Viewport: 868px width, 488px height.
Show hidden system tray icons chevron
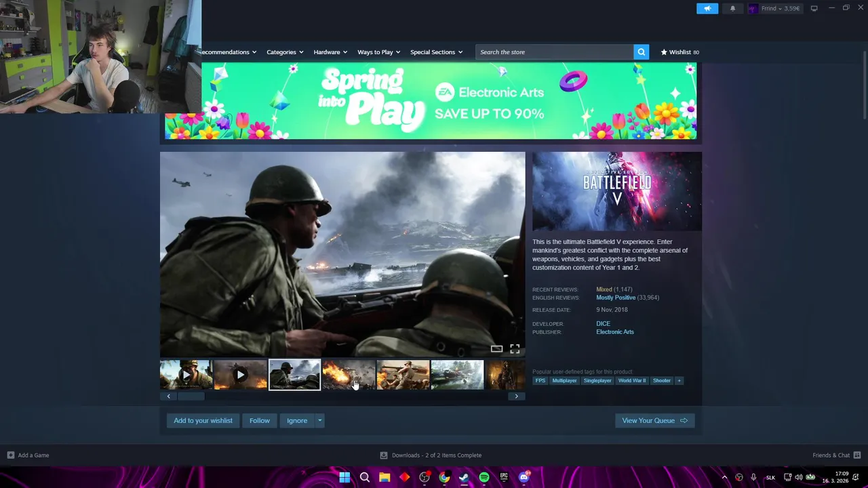point(724,477)
